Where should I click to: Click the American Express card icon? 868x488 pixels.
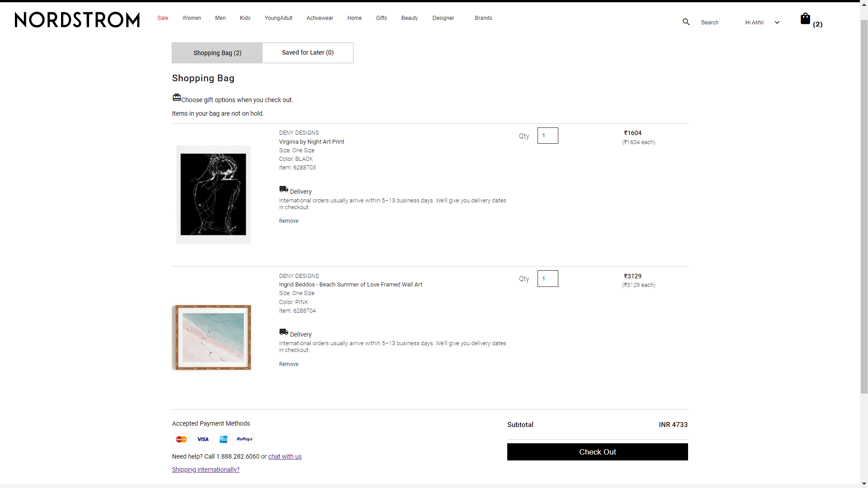(223, 439)
